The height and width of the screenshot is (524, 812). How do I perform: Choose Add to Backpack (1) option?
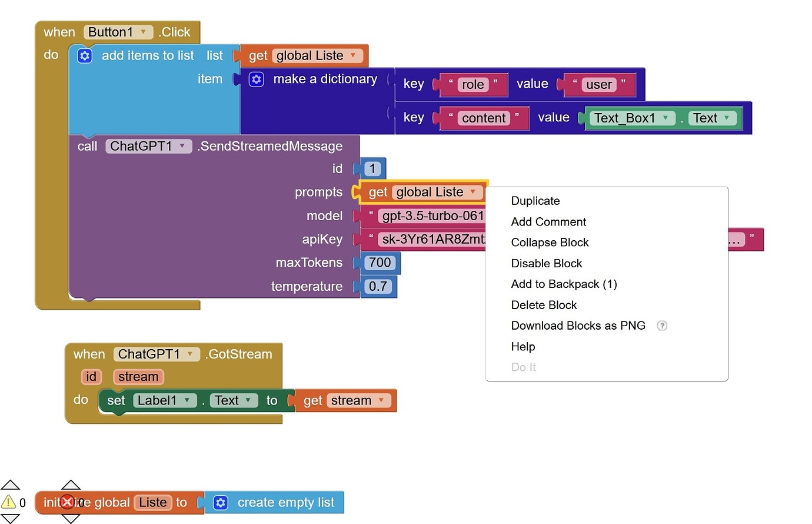564,284
